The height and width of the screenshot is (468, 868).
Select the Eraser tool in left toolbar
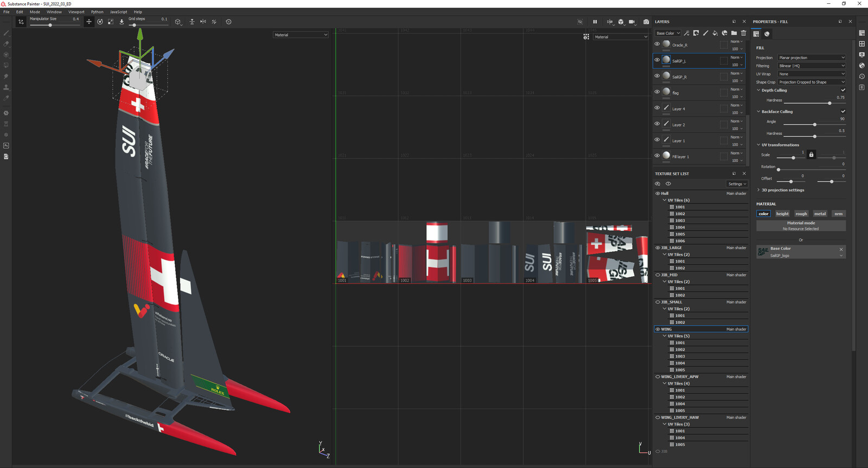click(x=6, y=44)
